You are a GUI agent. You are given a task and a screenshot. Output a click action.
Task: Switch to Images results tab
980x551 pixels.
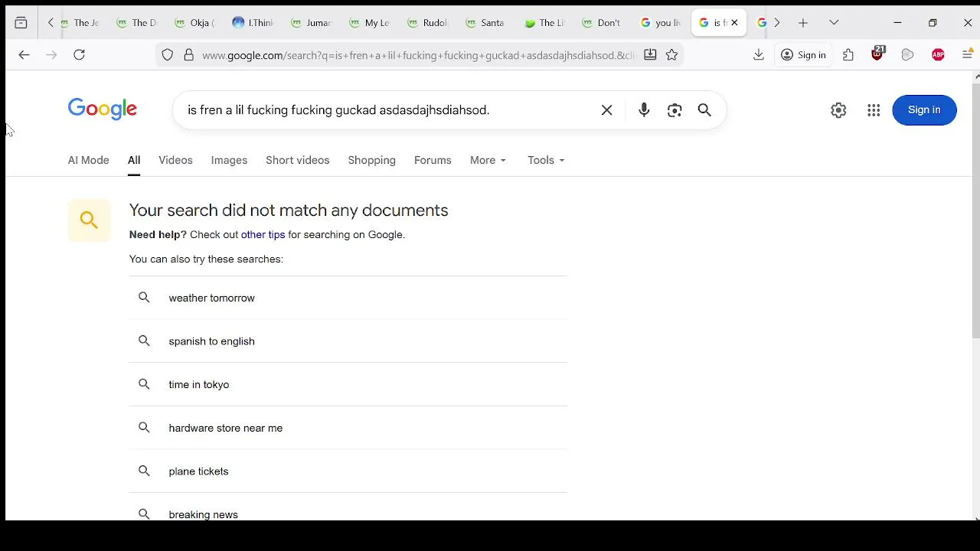(229, 160)
